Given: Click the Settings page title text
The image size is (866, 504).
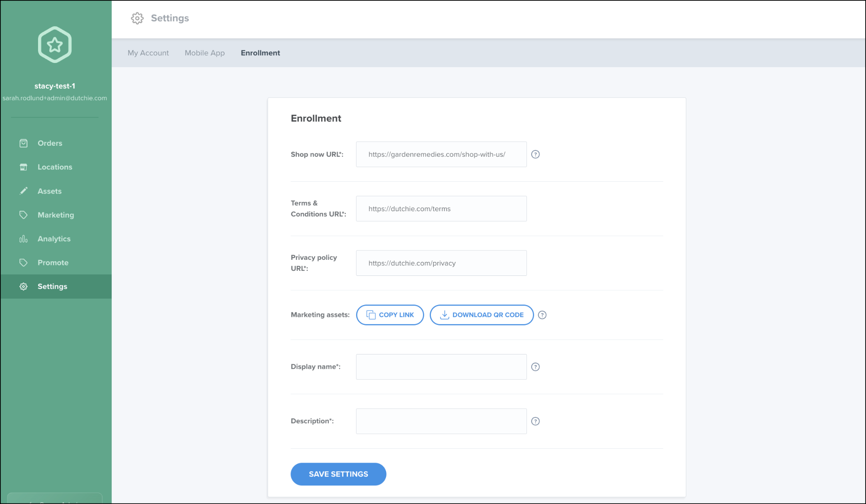Looking at the screenshot, I should click(170, 18).
